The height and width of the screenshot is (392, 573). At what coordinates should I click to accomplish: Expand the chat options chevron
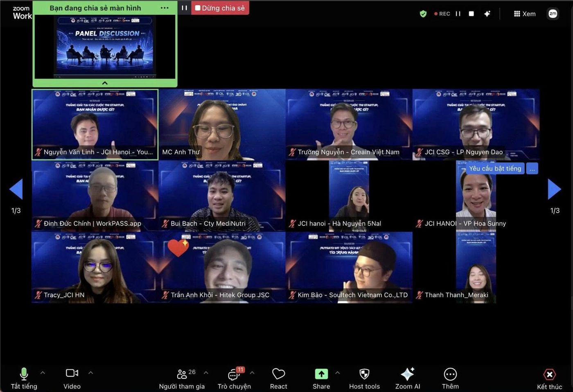click(x=252, y=373)
